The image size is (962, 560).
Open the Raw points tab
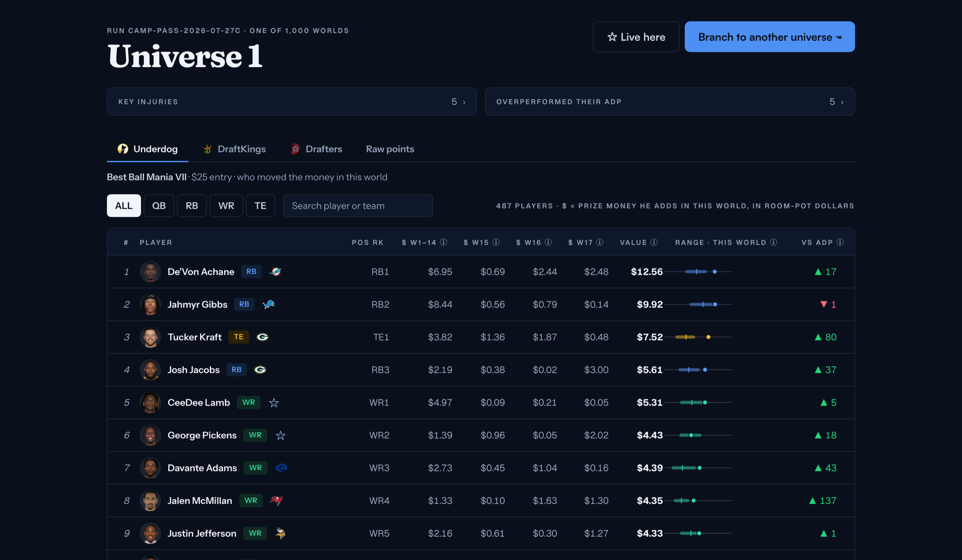tap(390, 149)
